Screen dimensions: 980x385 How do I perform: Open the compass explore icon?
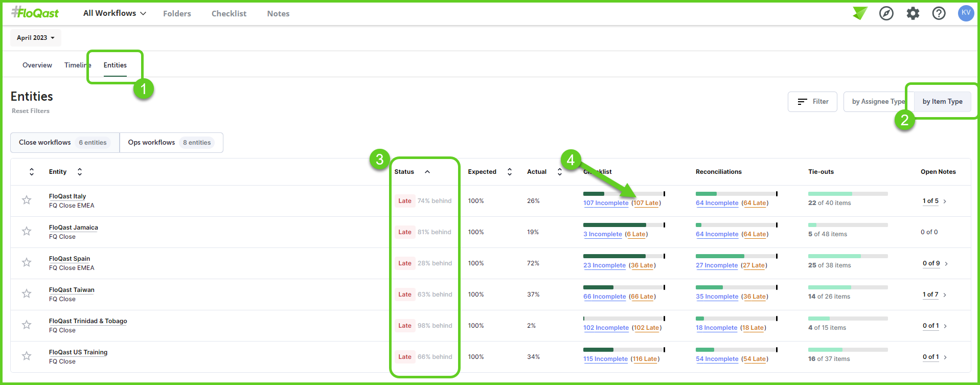click(886, 13)
